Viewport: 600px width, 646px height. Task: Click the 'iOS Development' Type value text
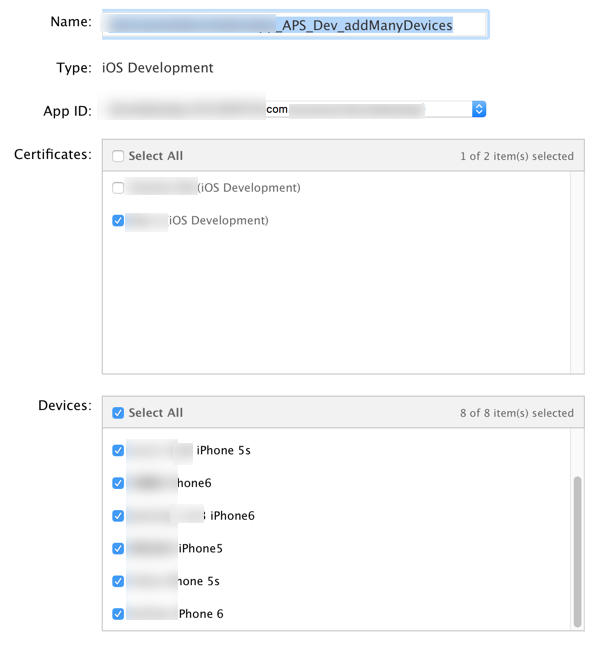pos(158,68)
